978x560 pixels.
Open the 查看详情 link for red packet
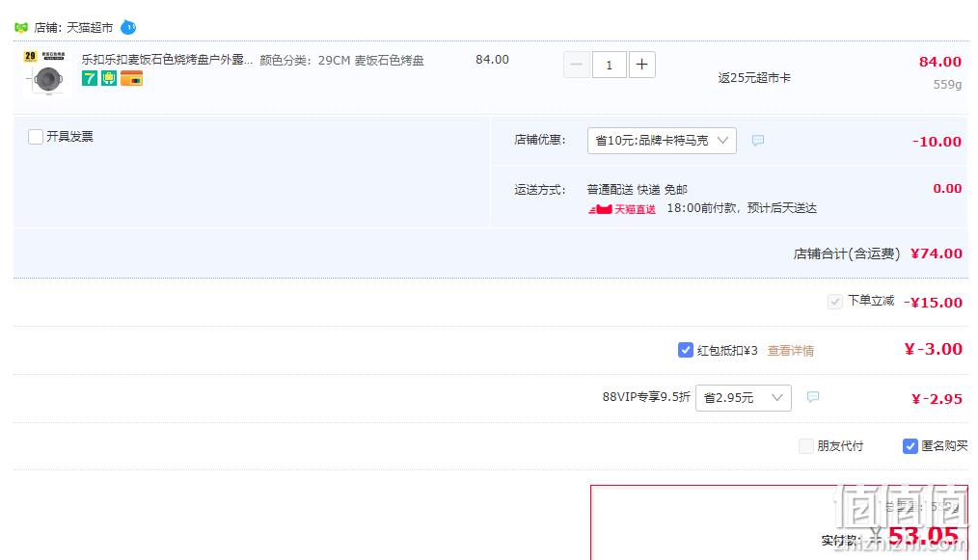tap(790, 351)
